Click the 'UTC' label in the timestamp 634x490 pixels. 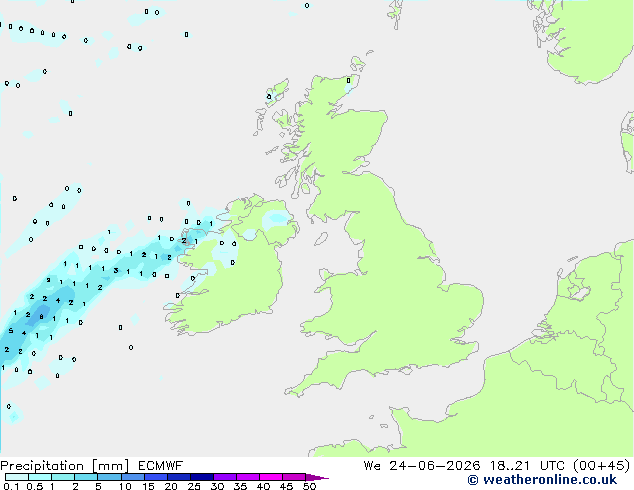point(552,465)
